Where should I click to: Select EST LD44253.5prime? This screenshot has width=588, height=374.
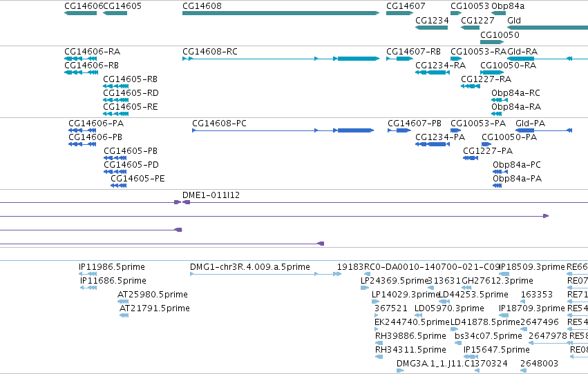click(x=444, y=302)
